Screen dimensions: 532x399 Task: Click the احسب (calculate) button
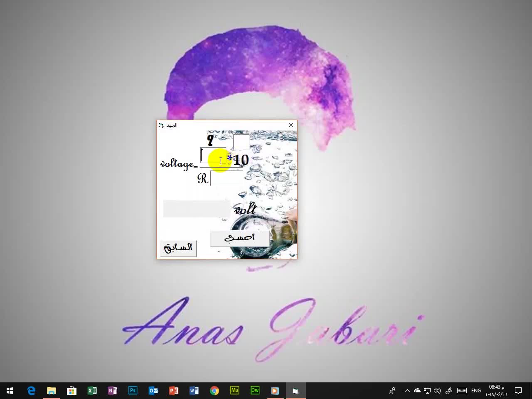239,238
